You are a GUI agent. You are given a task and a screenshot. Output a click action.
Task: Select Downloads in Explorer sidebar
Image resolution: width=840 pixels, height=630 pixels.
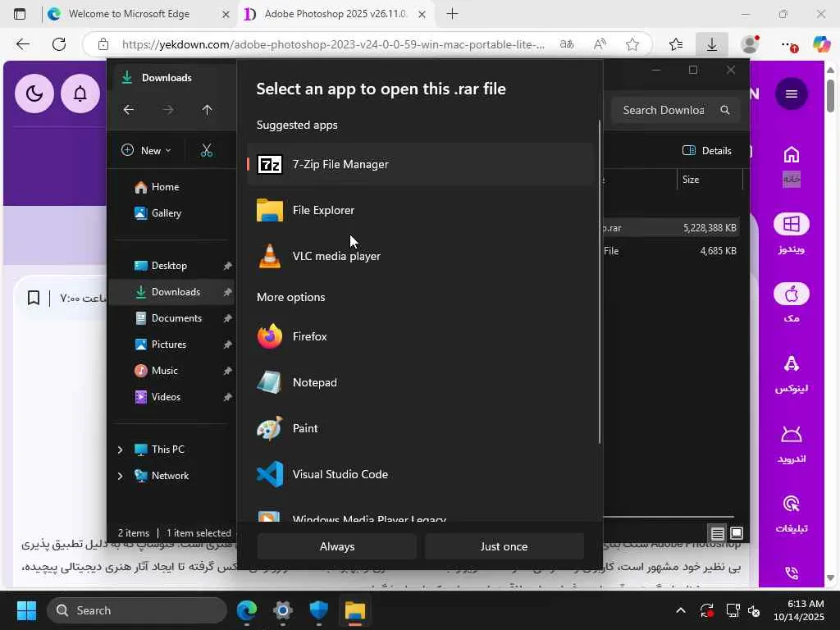pyautogui.click(x=171, y=292)
